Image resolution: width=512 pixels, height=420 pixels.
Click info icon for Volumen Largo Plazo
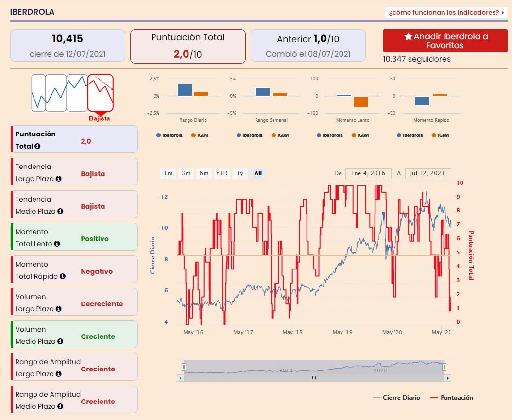pos(58,309)
